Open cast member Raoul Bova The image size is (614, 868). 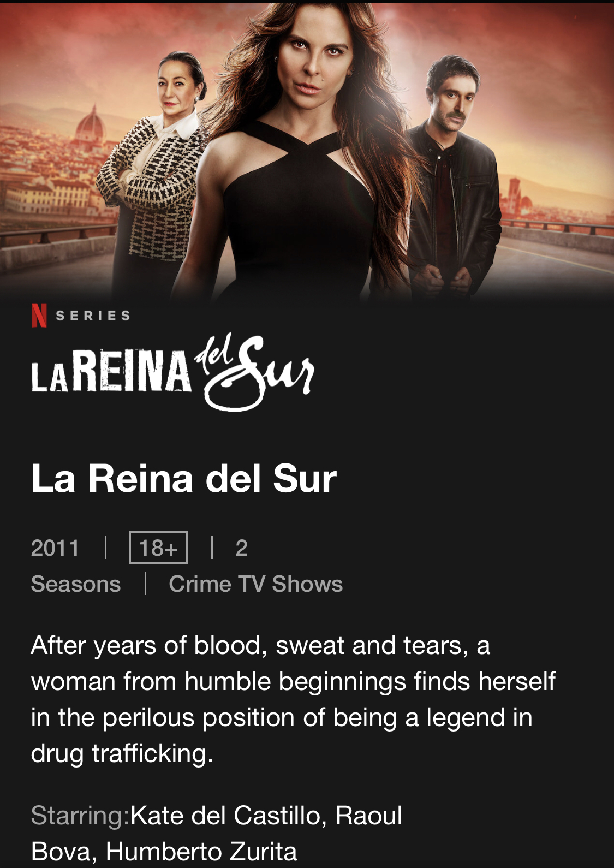[217, 833]
